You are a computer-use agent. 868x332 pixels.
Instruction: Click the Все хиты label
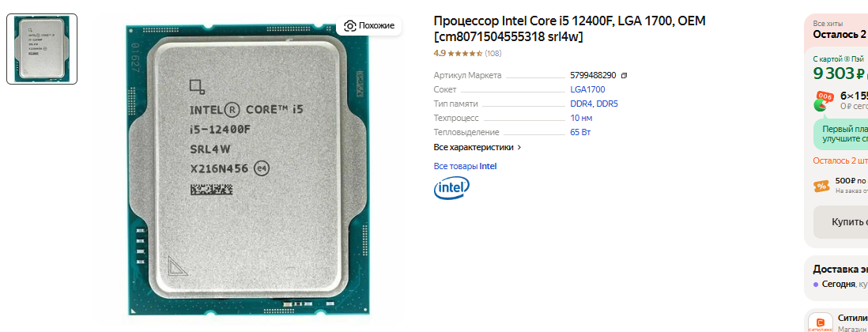click(x=828, y=24)
